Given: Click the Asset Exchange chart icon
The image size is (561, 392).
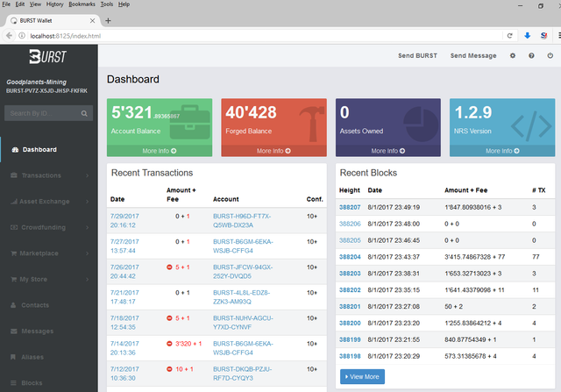Looking at the screenshot, I should pos(14,202).
